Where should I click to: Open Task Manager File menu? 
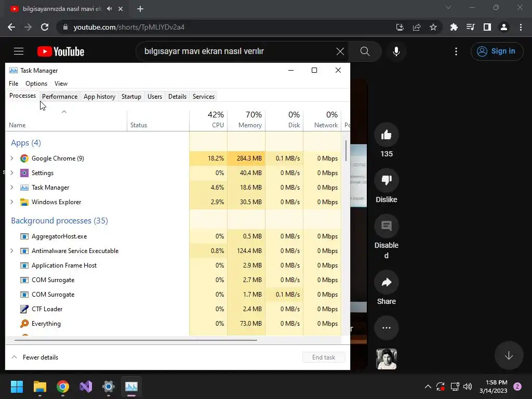14,84
